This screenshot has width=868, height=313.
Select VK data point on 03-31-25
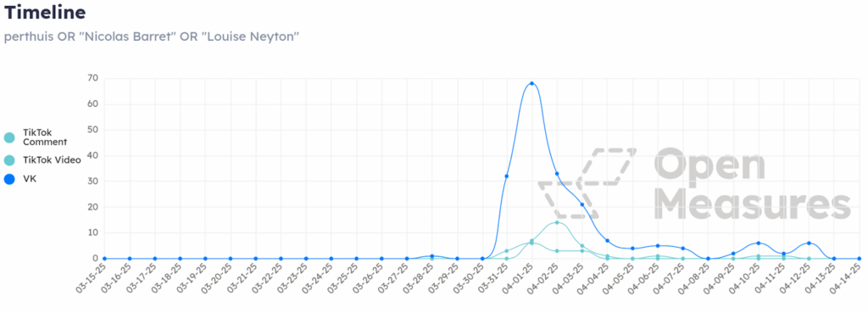pyautogui.click(x=507, y=176)
